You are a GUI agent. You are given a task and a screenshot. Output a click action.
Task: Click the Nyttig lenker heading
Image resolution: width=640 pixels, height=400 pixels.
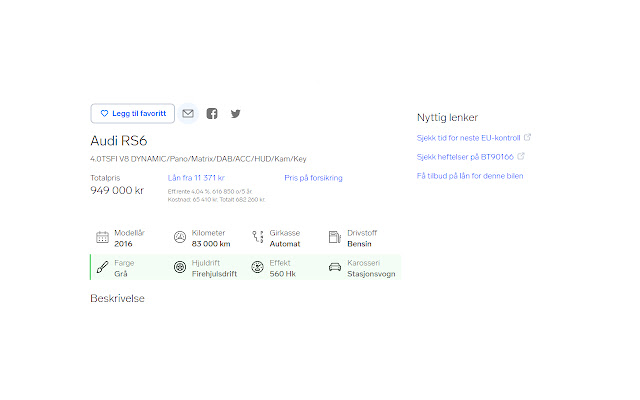[447, 118]
